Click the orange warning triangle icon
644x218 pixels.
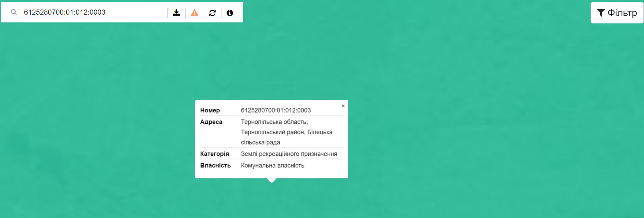pyautogui.click(x=194, y=13)
